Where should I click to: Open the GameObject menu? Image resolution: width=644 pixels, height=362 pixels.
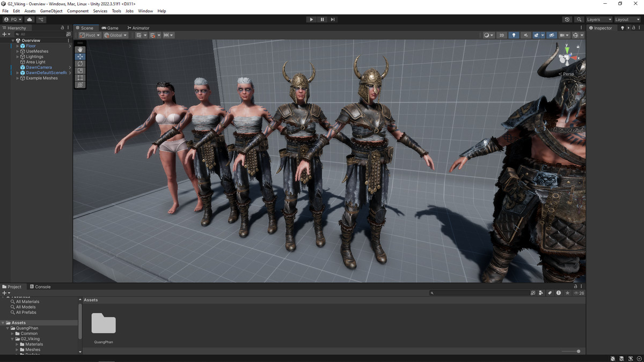click(x=51, y=11)
